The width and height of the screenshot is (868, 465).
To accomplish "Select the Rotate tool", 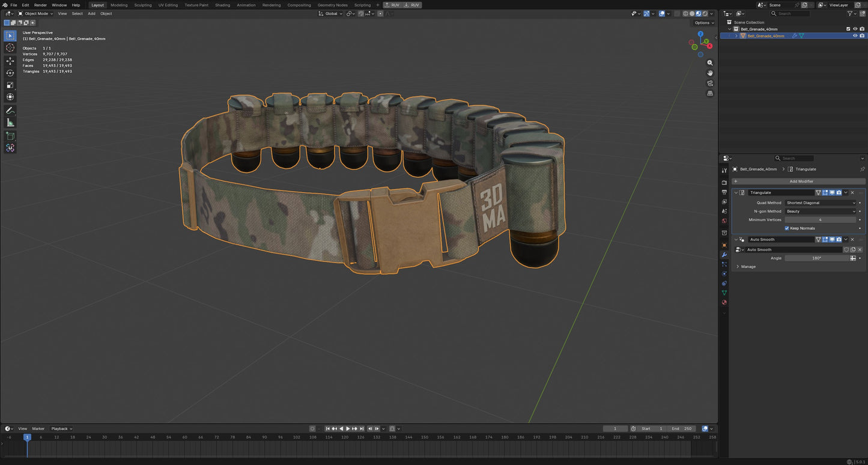I will coord(10,73).
